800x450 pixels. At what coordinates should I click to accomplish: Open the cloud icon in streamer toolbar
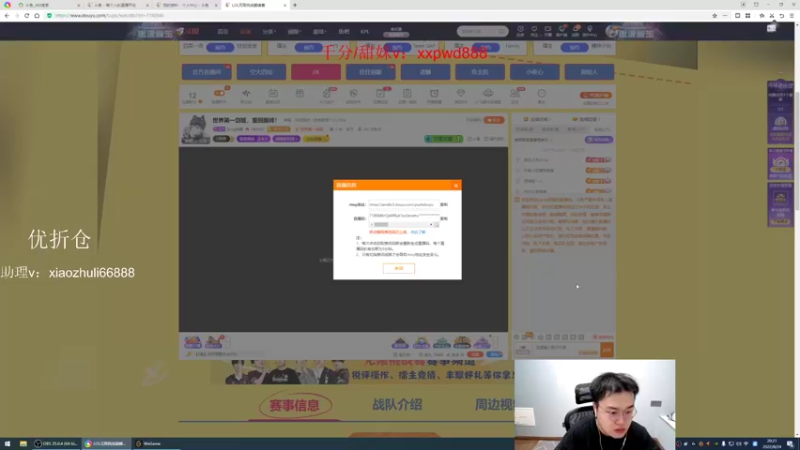[488, 95]
